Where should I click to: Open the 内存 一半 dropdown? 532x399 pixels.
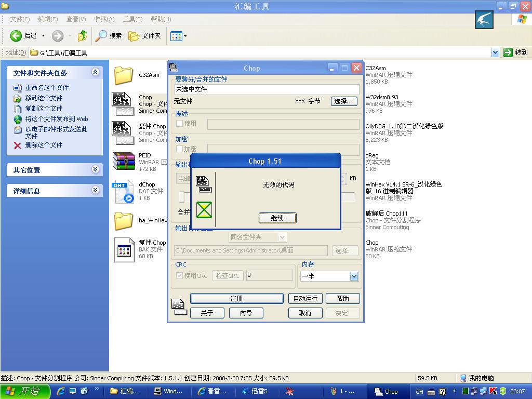point(354,276)
